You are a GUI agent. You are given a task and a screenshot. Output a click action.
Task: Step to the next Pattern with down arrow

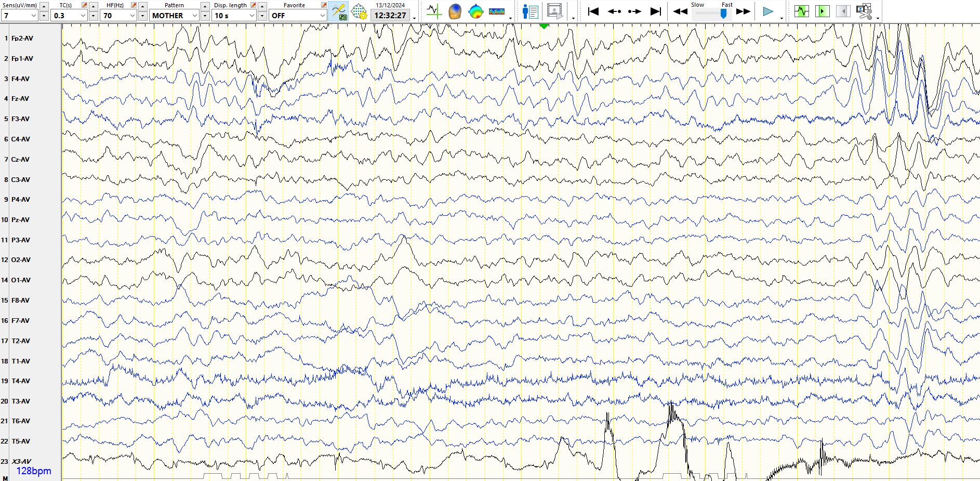[x=205, y=16]
